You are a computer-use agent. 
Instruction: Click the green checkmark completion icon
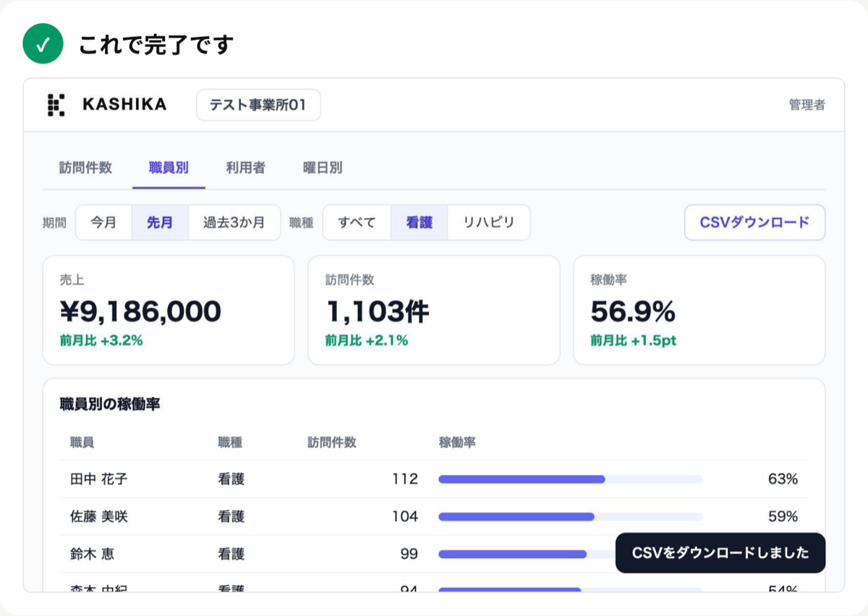[43, 44]
